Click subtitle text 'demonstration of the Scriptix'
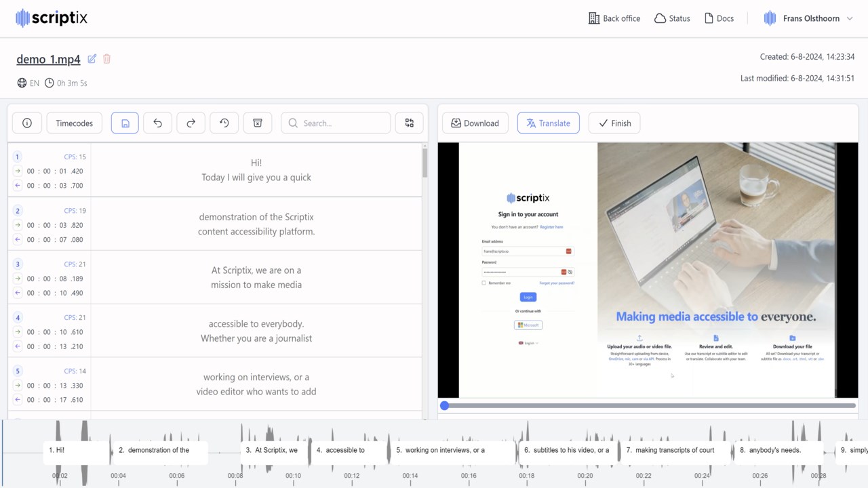This screenshot has width=868, height=488. pyautogui.click(x=256, y=217)
